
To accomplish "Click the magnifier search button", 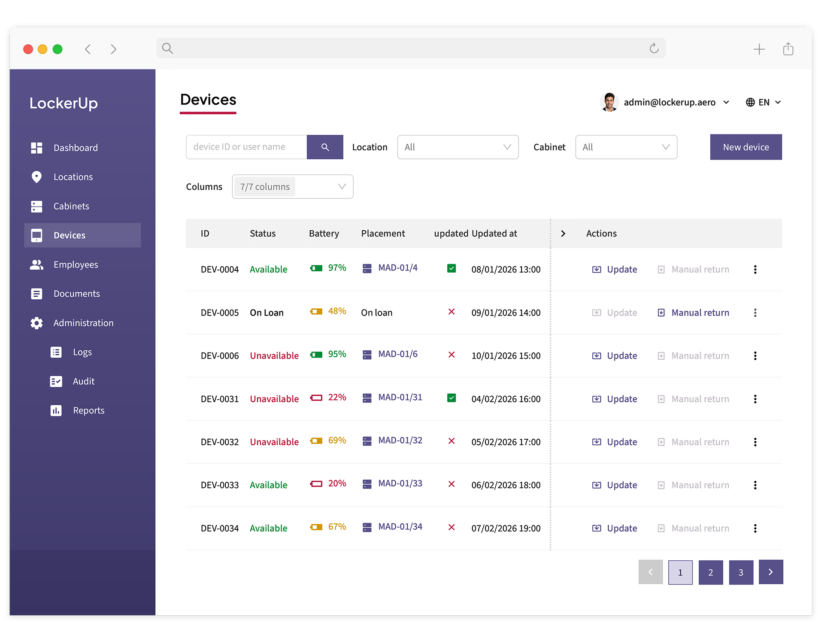I will point(325,147).
